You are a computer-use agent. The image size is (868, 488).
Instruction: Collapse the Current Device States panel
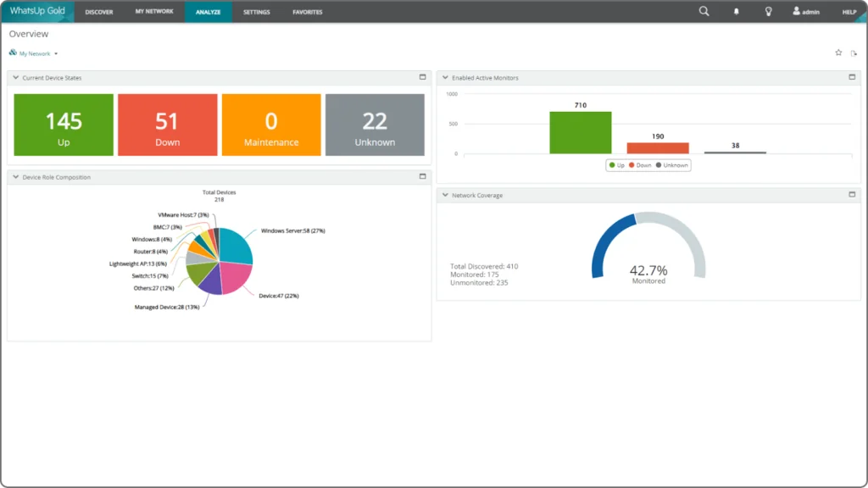[16, 78]
